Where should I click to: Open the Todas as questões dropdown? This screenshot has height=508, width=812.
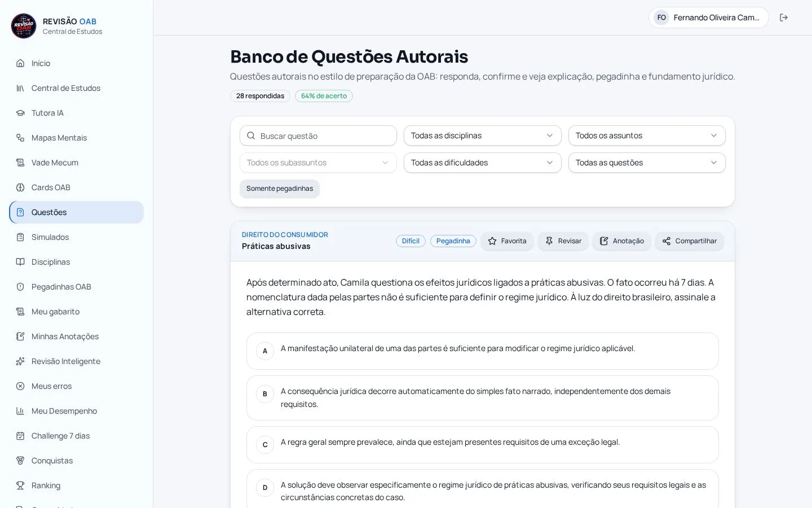coord(647,163)
